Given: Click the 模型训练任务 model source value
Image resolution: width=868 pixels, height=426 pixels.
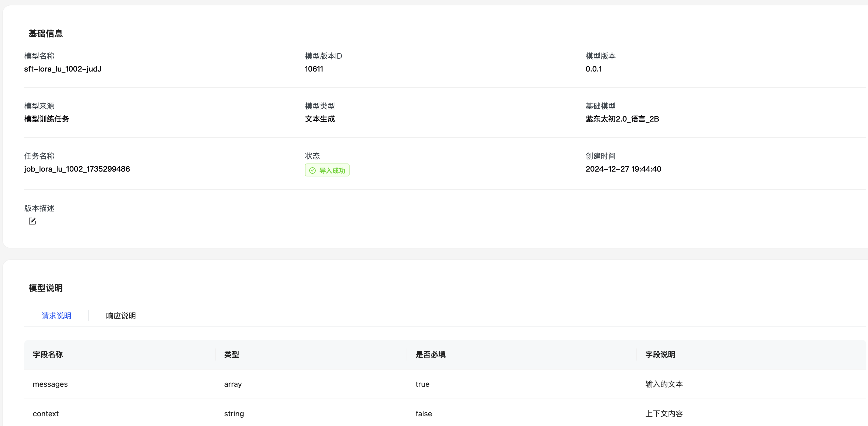Looking at the screenshot, I should (47, 119).
